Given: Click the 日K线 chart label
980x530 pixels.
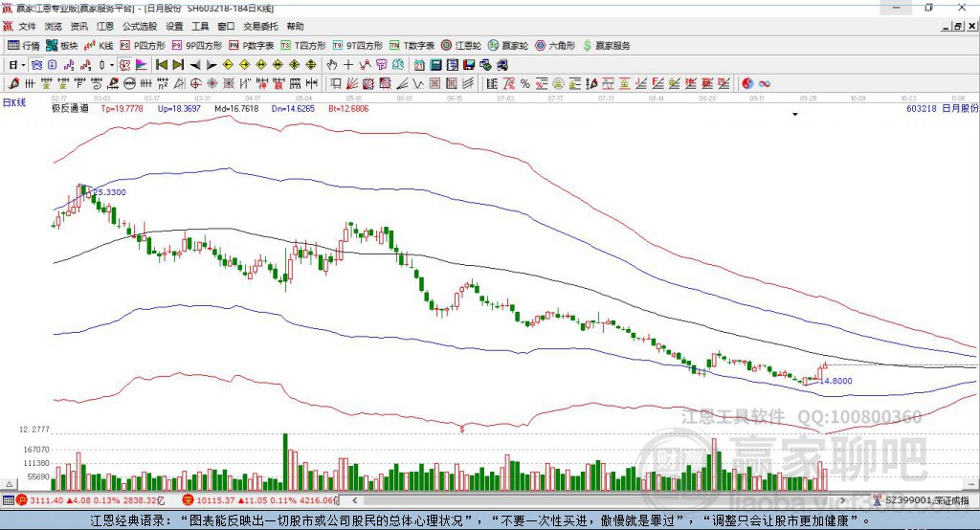Looking at the screenshot, I should click(x=13, y=102).
